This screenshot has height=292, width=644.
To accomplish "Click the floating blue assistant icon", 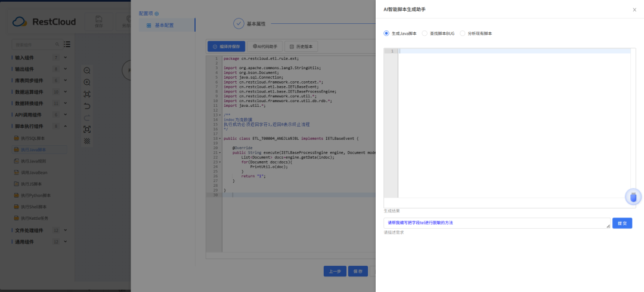I will pos(633,196).
